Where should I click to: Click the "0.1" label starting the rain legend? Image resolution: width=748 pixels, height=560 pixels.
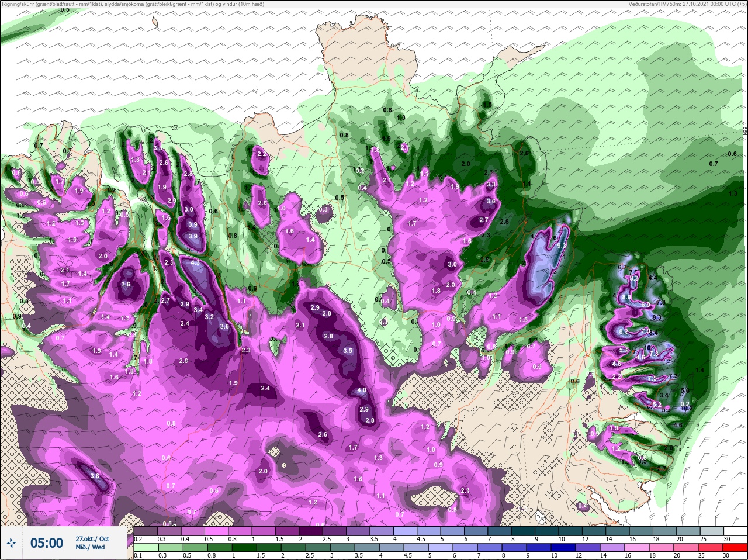point(137,555)
